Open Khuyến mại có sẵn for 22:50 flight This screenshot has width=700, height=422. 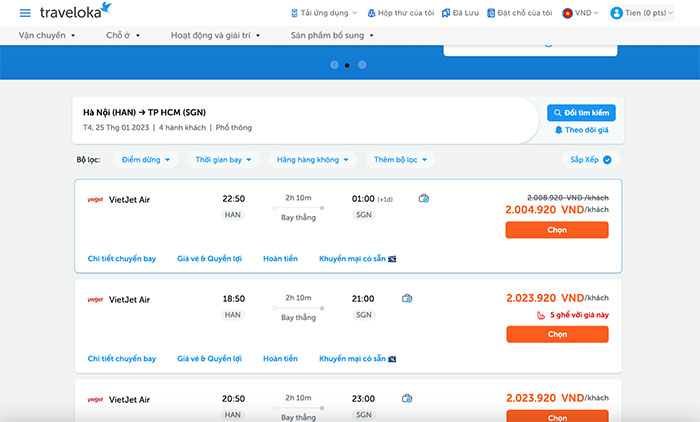pos(358,259)
